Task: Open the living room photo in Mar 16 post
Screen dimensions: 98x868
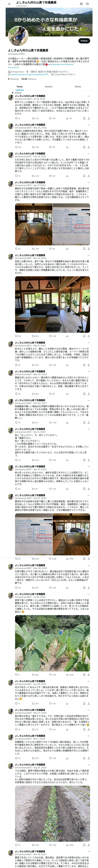Action: (x=52, y=305)
